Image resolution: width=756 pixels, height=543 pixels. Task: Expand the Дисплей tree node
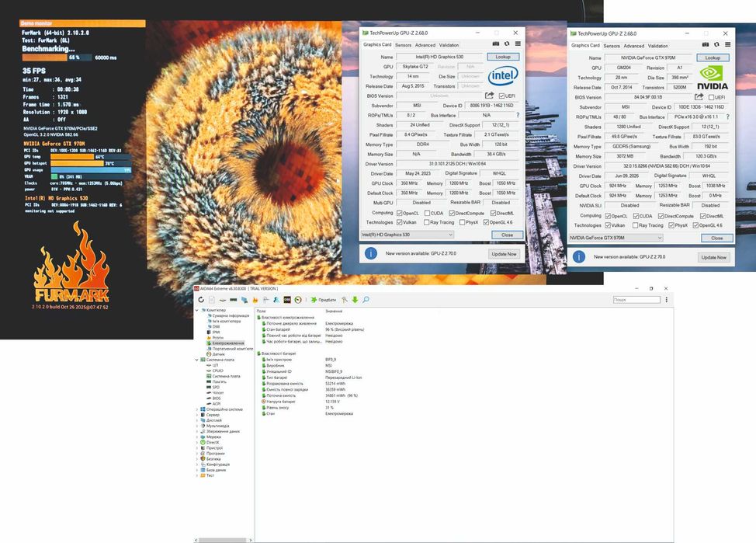[196, 420]
